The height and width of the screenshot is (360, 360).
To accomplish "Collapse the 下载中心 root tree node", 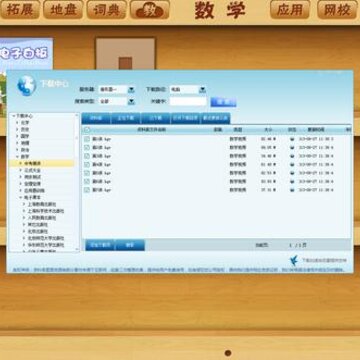I will pos(14,116).
